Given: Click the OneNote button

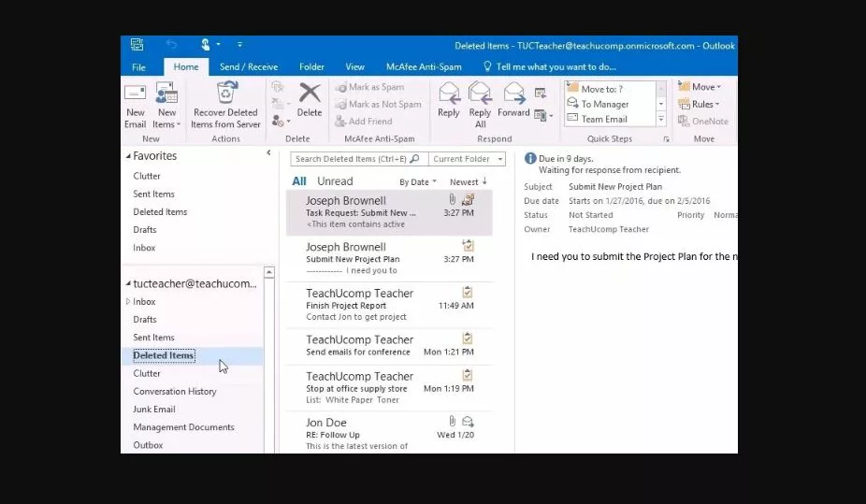Looking at the screenshot, I should (x=703, y=122).
